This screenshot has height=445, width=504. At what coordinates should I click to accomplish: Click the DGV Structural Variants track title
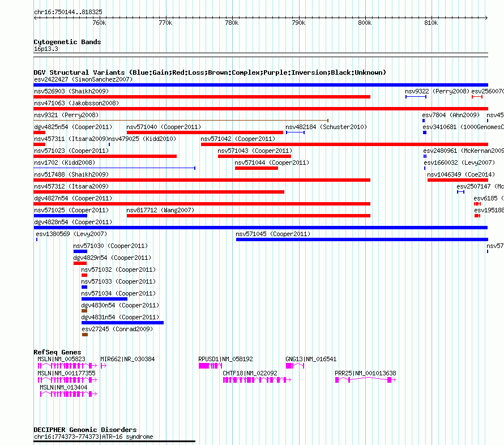tap(210, 72)
